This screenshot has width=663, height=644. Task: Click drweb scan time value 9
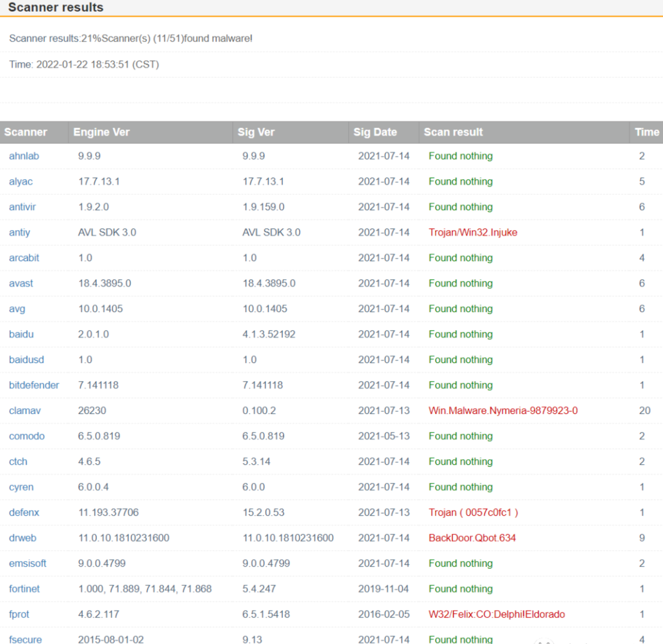[x=642, y=538]
